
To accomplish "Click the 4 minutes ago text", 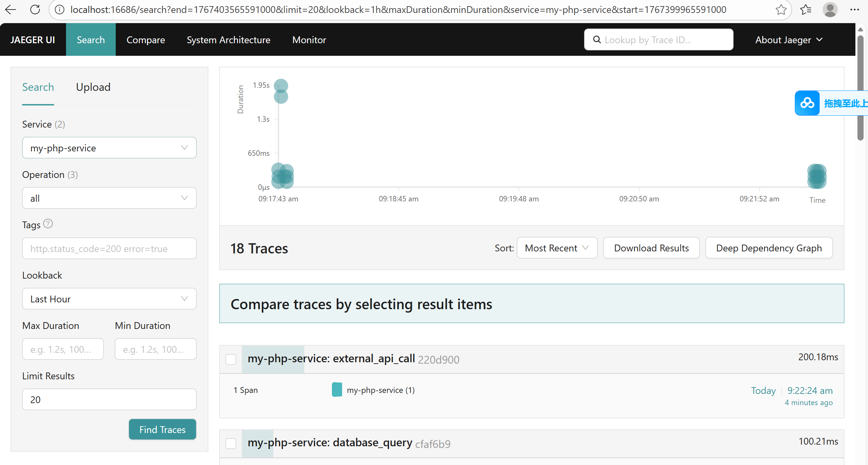I will click(x=809, y=402).
